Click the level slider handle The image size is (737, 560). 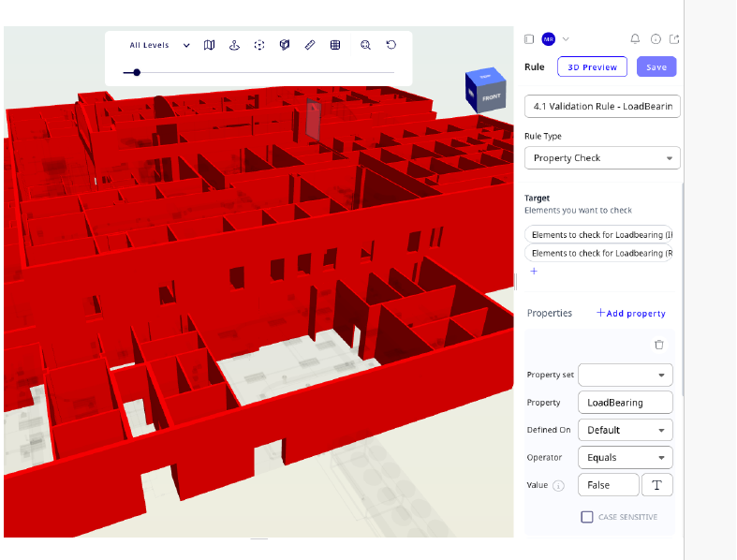click(x=137, y=72)
